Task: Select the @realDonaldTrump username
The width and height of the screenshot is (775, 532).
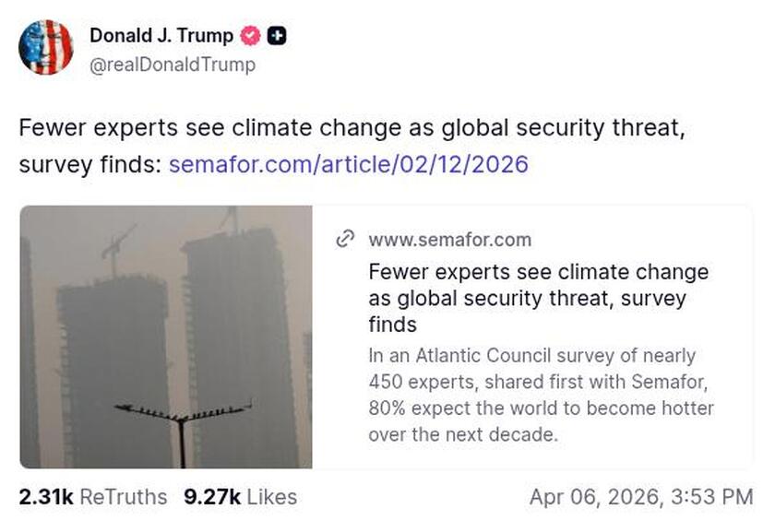Action: [171, 65]
